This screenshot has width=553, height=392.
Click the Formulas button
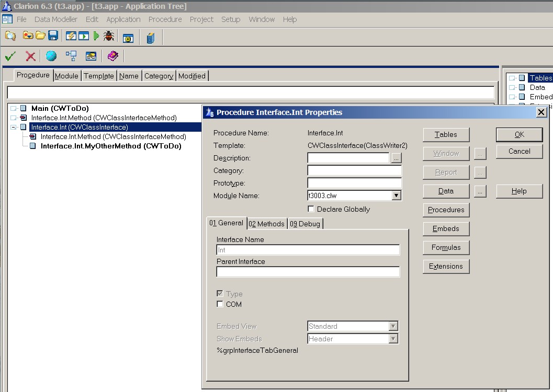(x=446, y=248)
